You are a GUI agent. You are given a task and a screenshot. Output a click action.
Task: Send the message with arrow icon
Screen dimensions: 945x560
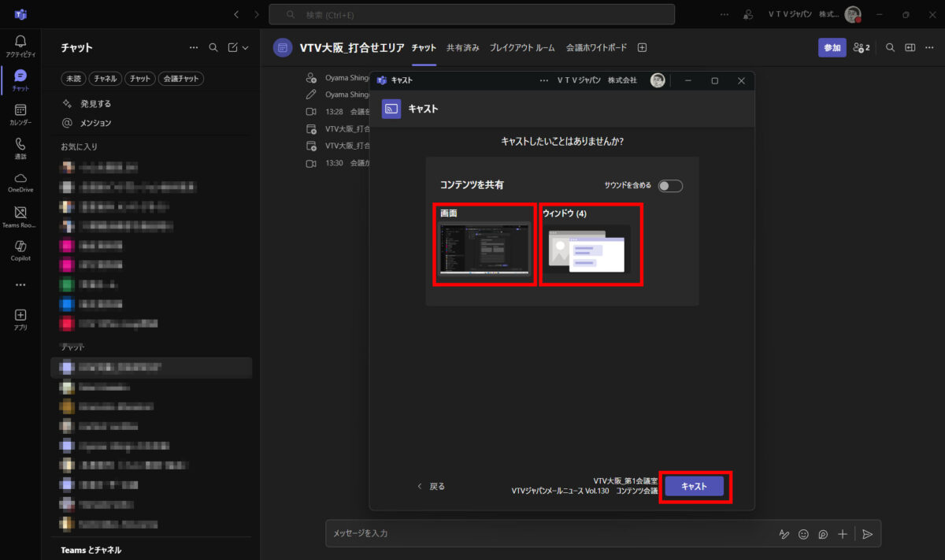pyautogui.click(x=867, y=534)
